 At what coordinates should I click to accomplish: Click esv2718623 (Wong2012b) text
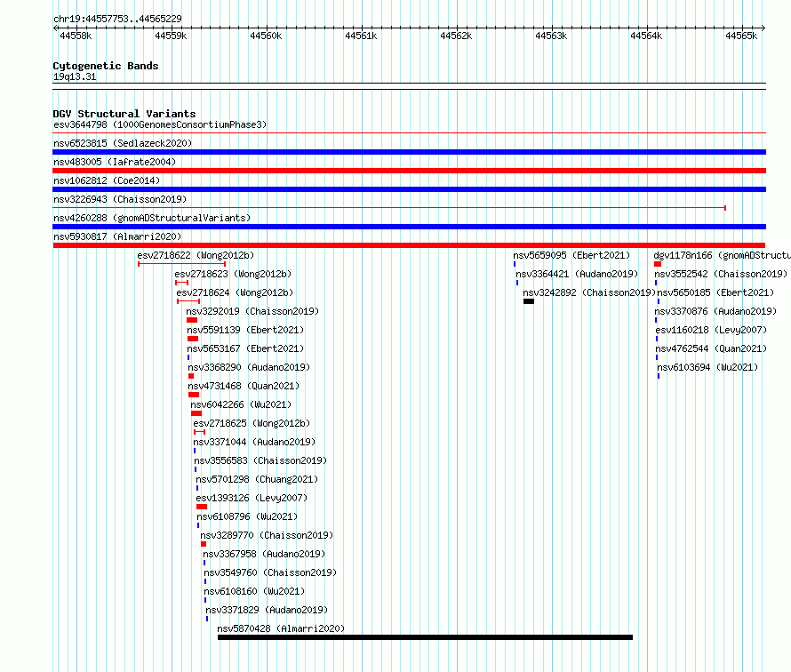[233, 274]
